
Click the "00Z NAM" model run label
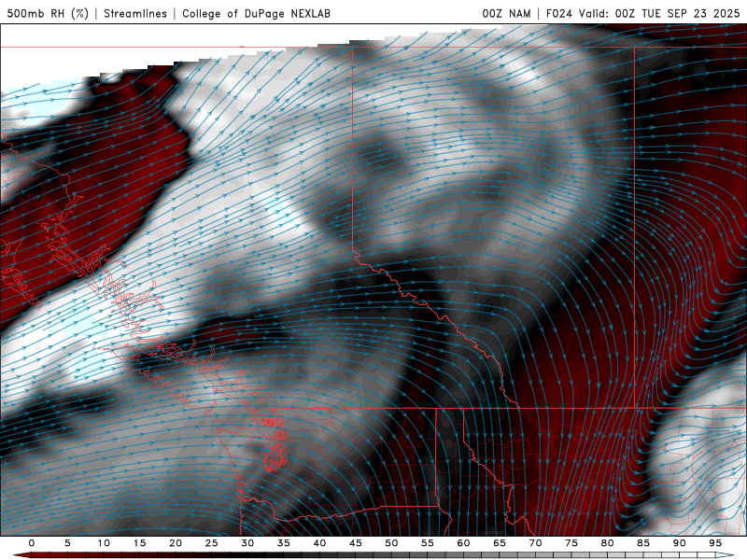pos(506,13)
